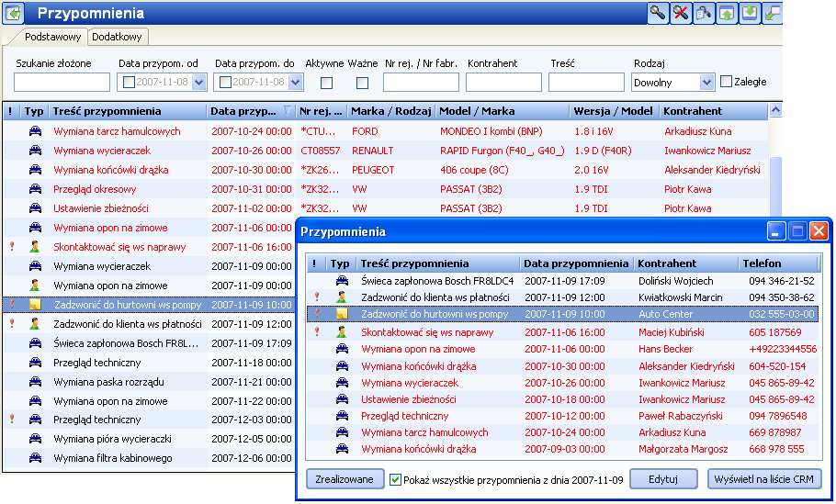Screen dimensions: 836x504
Task: Click person icon of Skontaktować się ws naprawy in main list
Action: click(35, 247)
